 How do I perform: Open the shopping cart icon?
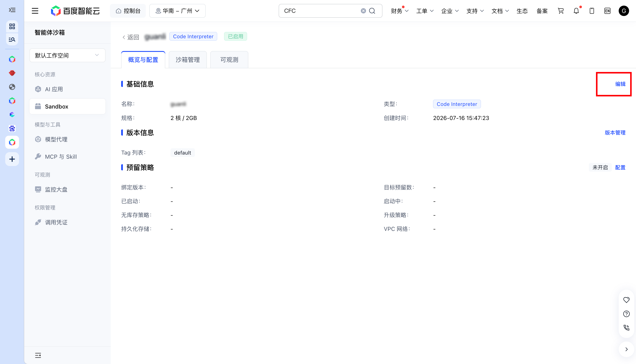[561, 11]
